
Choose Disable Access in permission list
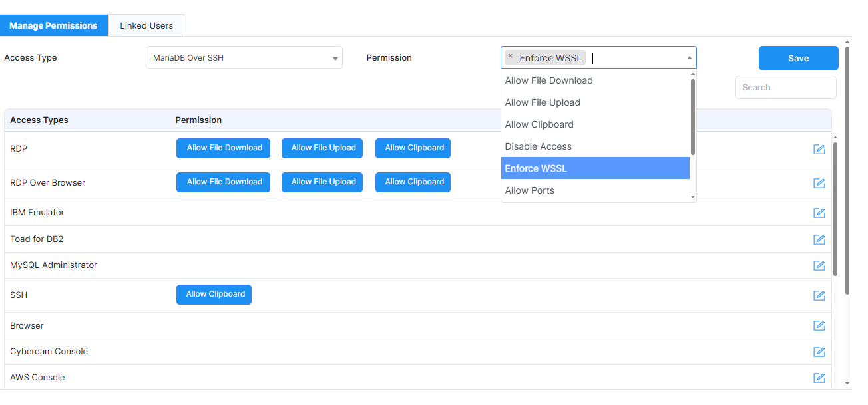tap(538, 146)
